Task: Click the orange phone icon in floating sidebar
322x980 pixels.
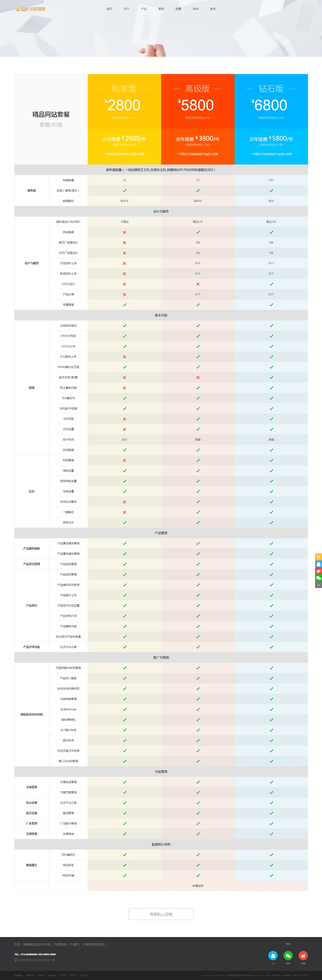Action: tap(319, 557)
